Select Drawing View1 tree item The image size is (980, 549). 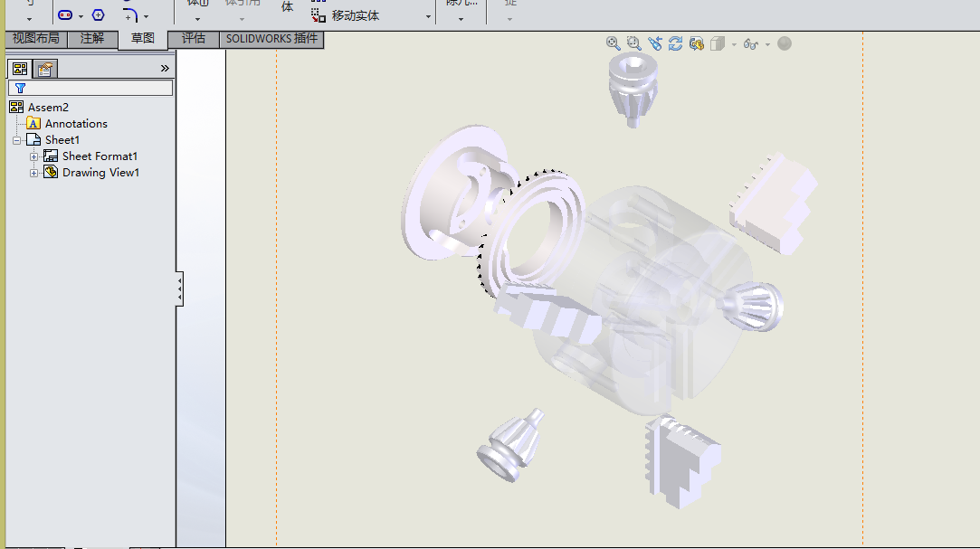[100, 173]
